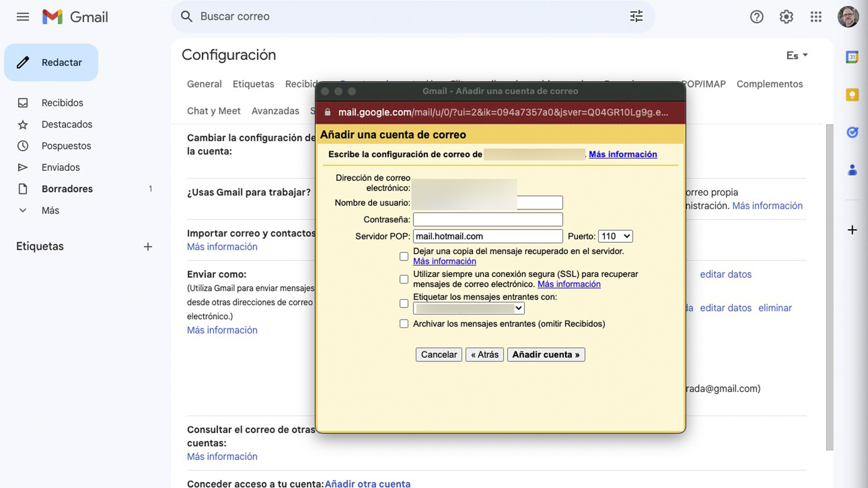Image resolution: width=868 pixels, height=488 pixels.
Task: Switch to the POP/IMAP settings tab
Action: point(705,84)
